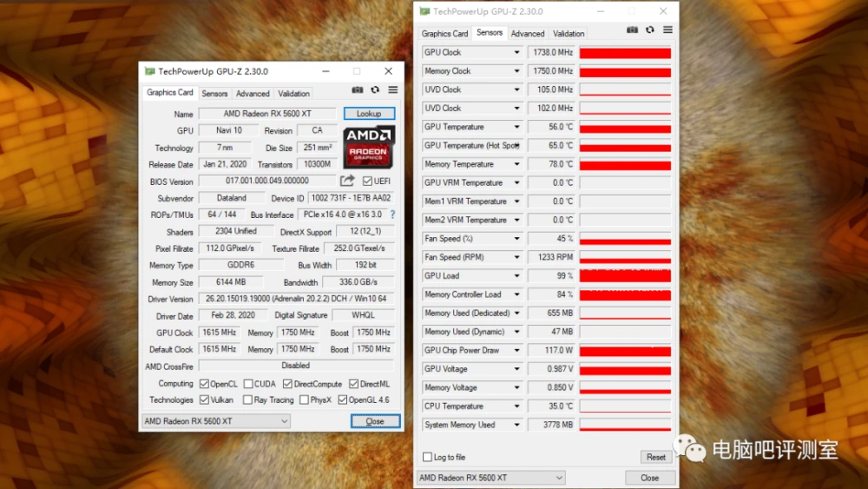The width and height of the screenshot is (868, 489).
Task: Toggle CUDA checkbox
Action: point(248,384)
